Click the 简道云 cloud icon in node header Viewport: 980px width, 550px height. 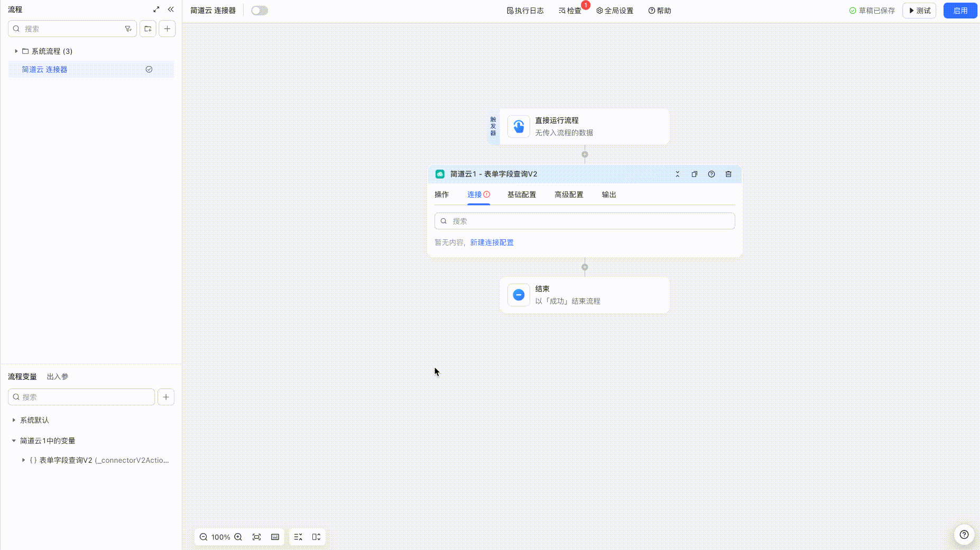[440, 174]
